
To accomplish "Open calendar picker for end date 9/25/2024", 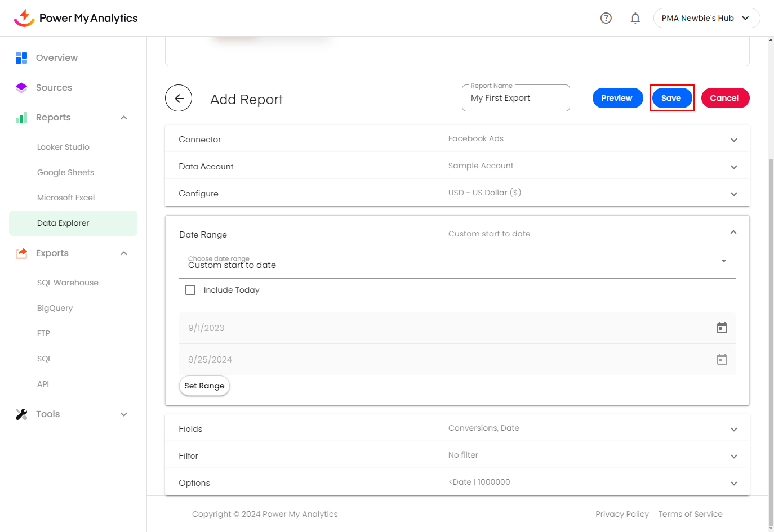I will tap(722, 360).
